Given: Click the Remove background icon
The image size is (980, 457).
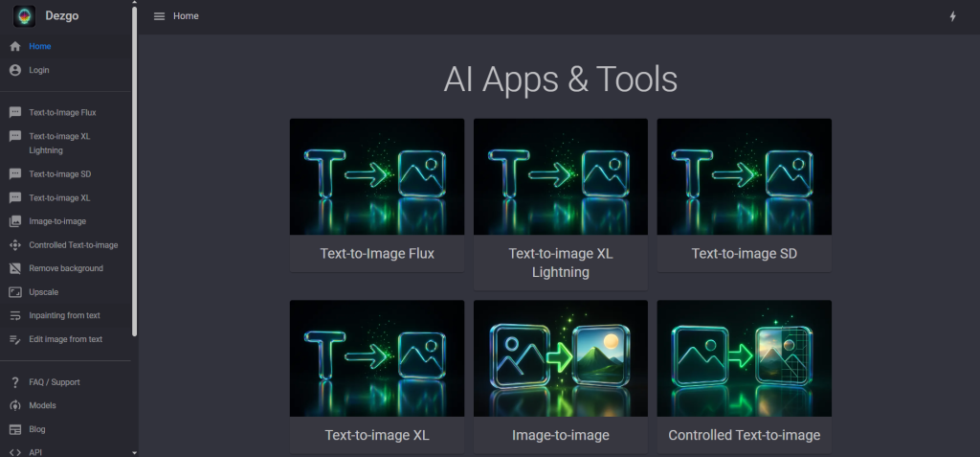Looking at the screenshot, I should [x=15, y=268].
